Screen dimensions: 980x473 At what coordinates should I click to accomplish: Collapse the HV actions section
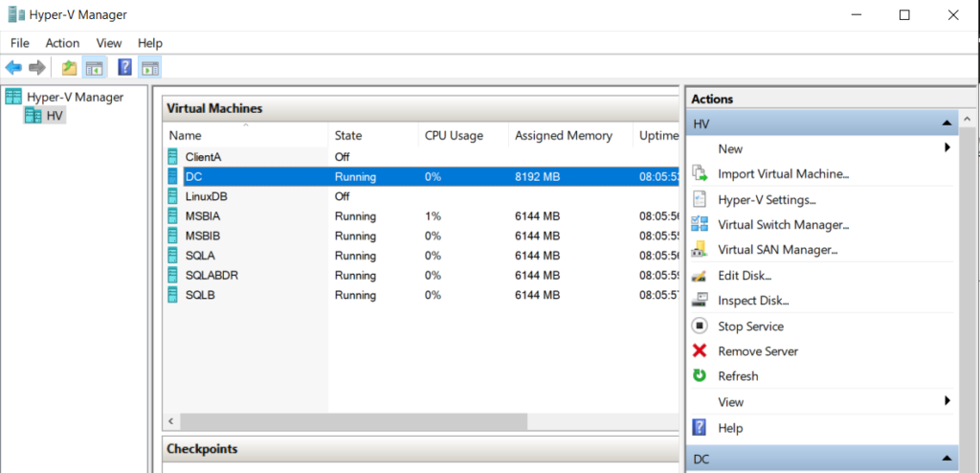(946, 124)
